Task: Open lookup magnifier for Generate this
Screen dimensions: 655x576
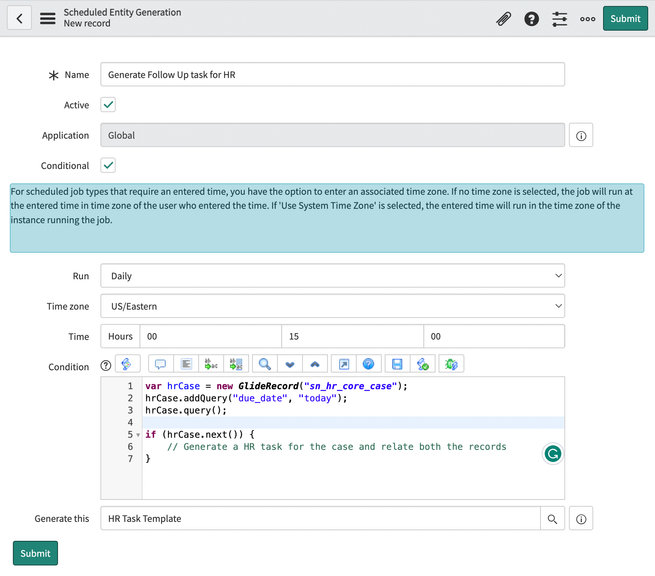Action: coord(552,519)
